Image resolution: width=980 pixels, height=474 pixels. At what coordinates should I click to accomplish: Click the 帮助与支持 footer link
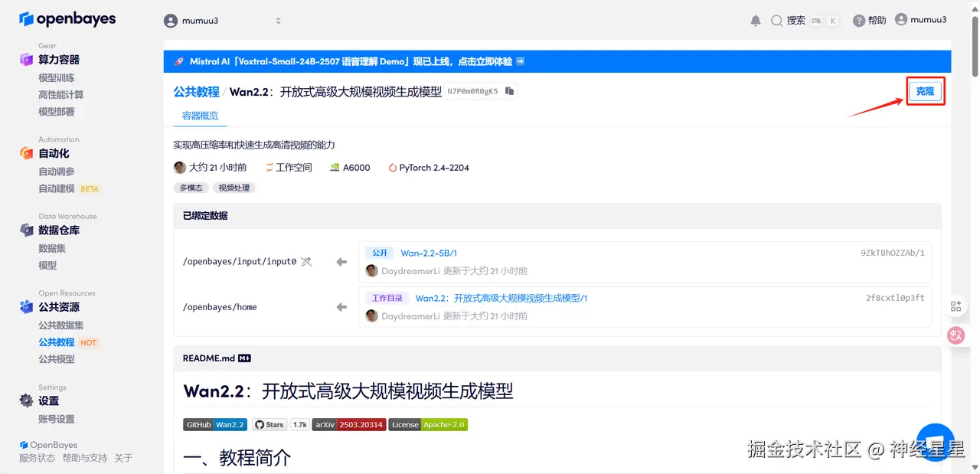pyautogui.click(x=85, y=458)
